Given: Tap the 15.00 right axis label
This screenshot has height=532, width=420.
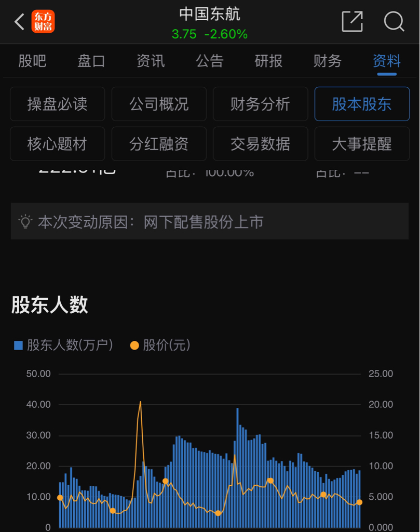Looking at the screenshot, I should tap(381, 435).
